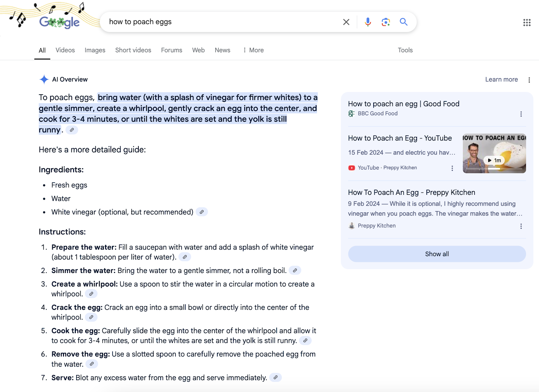
Task: Open the Short videos tab
Action: (133, 50)
